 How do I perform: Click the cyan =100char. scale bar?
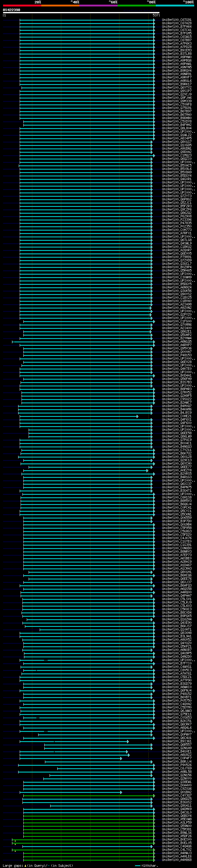(x=137, y=866)
